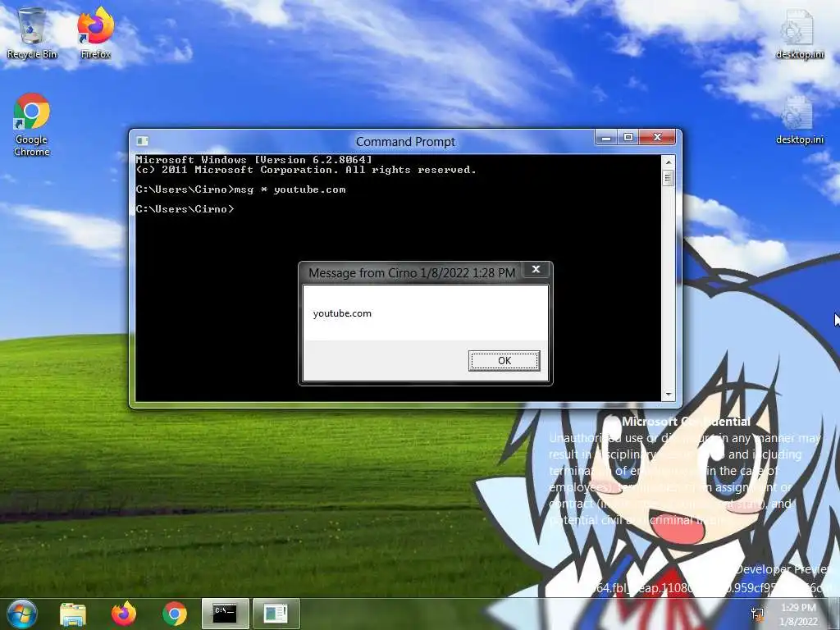
Task: Click the Command Prompt scroll down arrow
Action: pos(668,395)
